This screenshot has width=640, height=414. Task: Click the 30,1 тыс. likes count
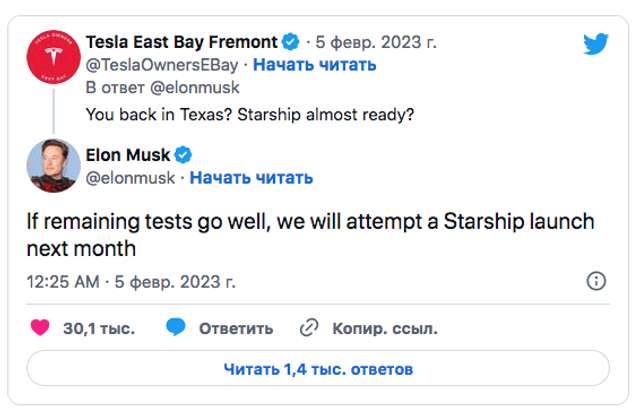tap(98, 328)
